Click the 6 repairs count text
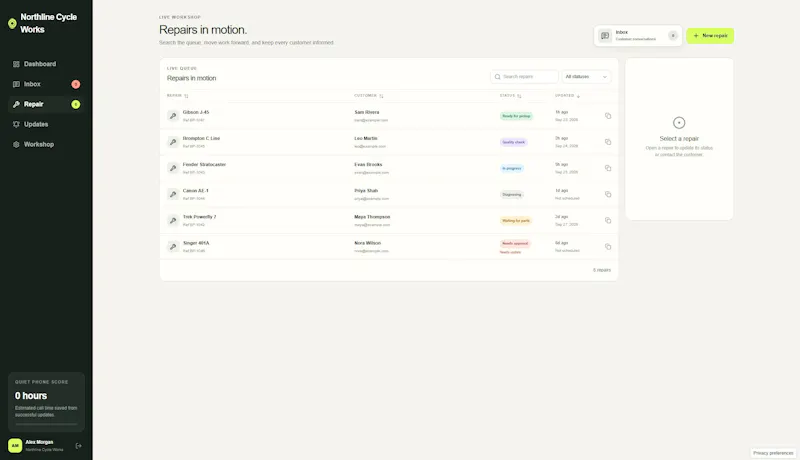Image resolution: width=800 pixels, height=460 pixels. pos(602,270)
